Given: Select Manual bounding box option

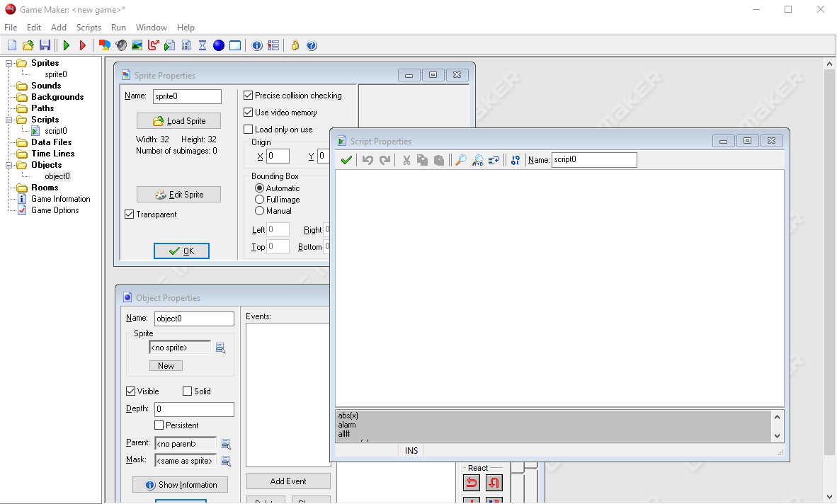Looking at the screenshot, I should (259, 211).
